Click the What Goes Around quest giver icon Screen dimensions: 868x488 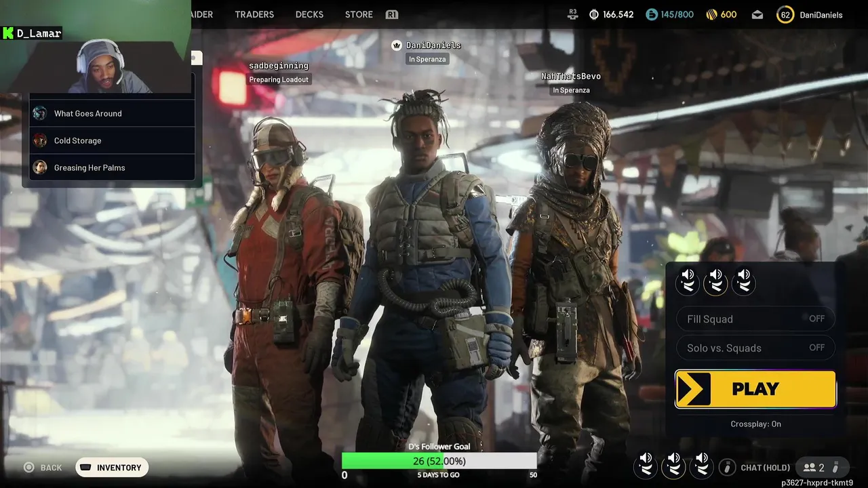click(x=40, y=113)
